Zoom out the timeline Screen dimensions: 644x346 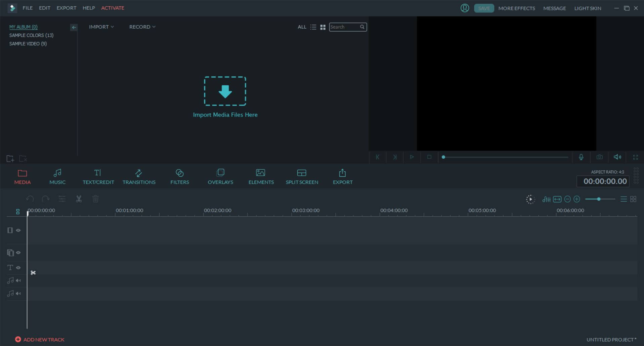(567, 199)
